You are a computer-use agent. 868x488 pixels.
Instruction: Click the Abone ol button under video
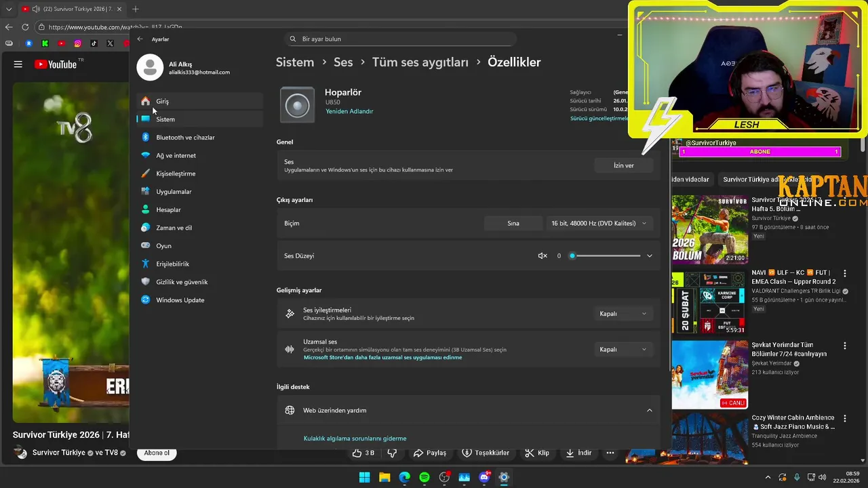157,453
